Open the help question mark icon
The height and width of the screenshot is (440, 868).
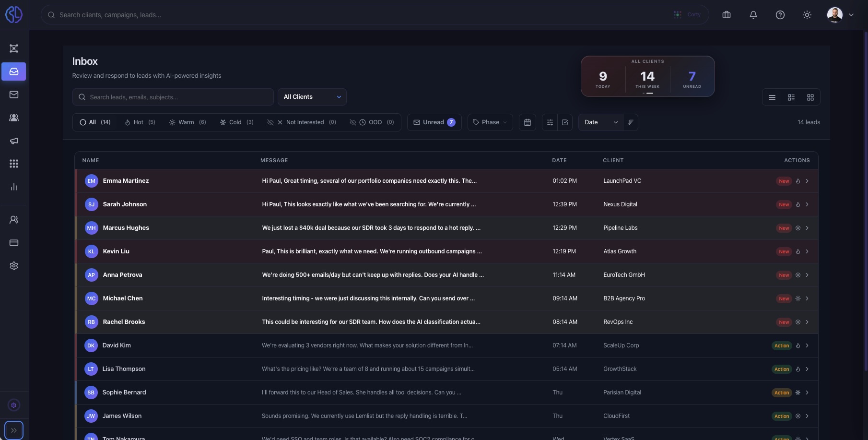click(x=780, y=15)
